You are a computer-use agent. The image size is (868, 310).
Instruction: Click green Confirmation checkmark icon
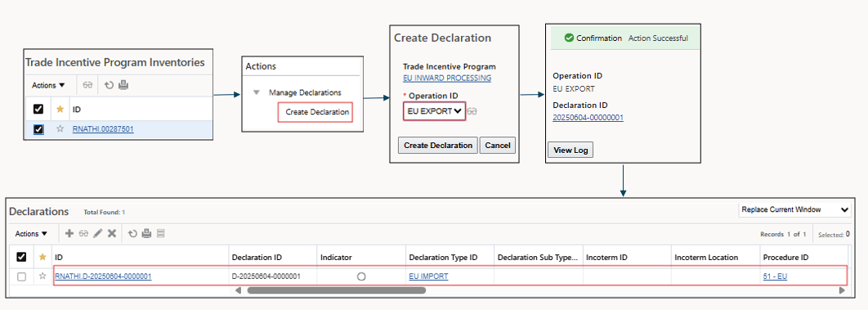click(569, 38)
